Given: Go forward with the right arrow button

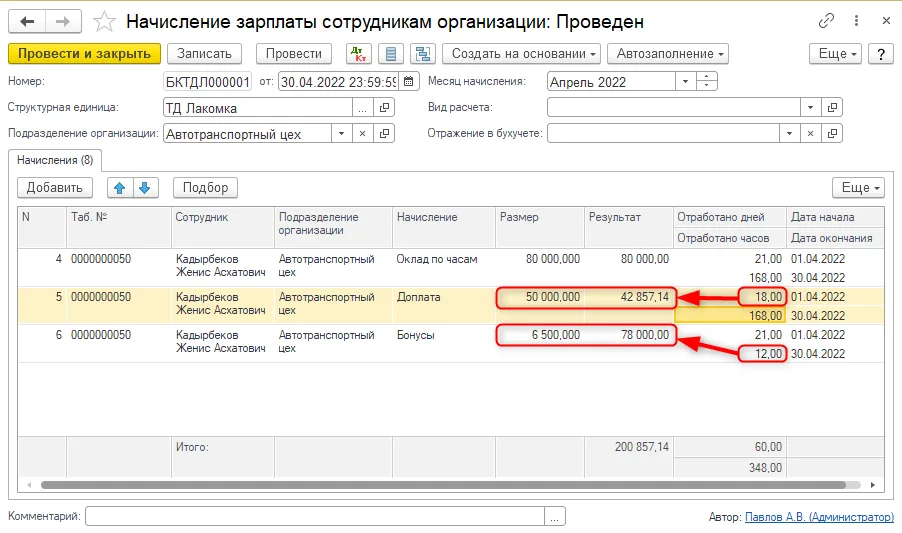Looking at the screenshot, I should point(63,22).
